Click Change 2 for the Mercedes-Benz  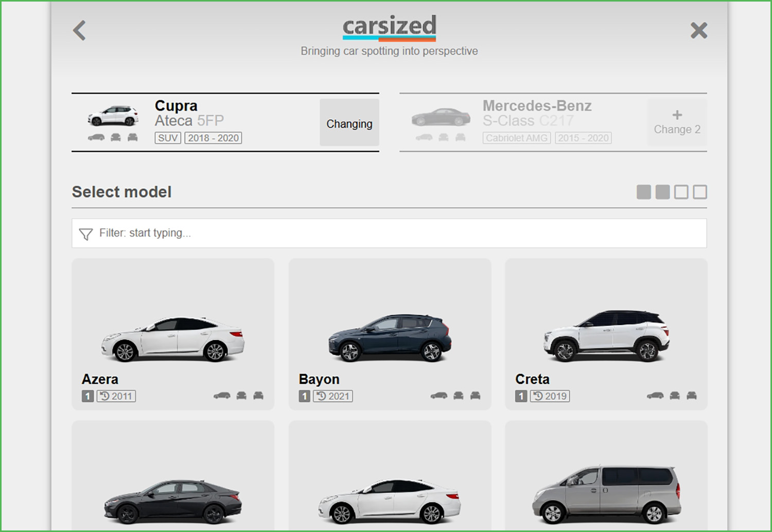(677, 122)
